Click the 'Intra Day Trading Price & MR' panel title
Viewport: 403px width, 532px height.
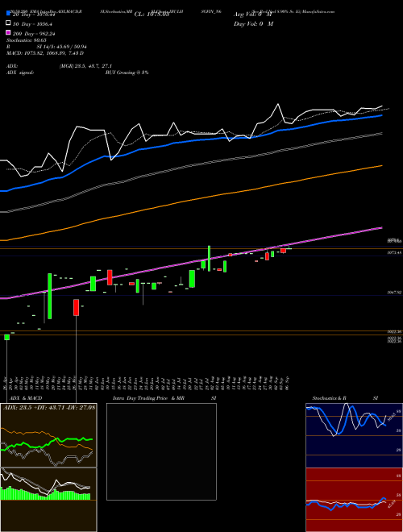click(x=148, y=398)
